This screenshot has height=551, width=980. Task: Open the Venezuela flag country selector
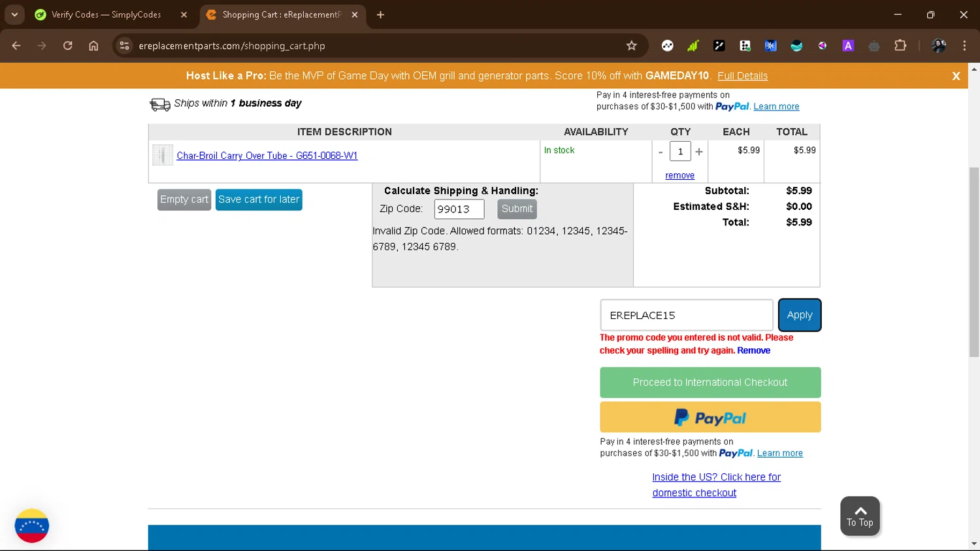(32, 526)
